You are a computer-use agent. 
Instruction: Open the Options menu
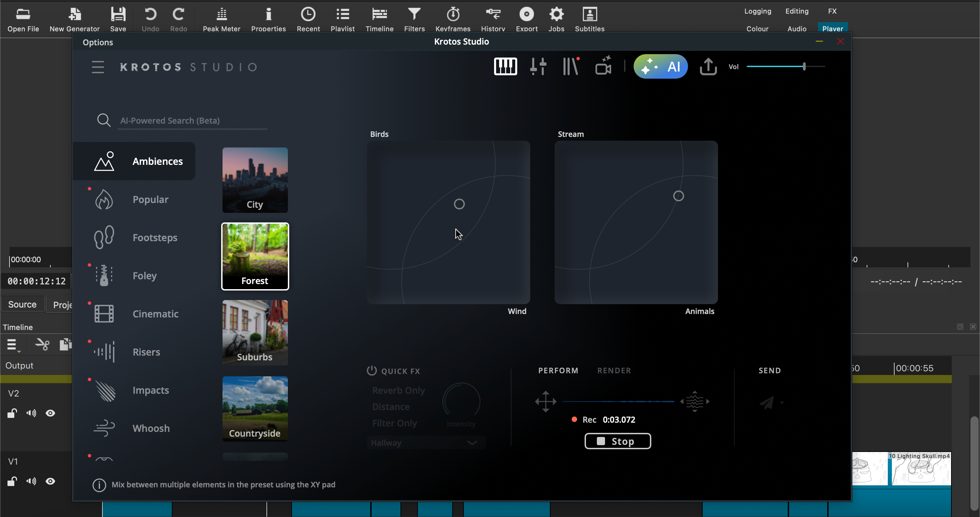pyautogui.click(x=98, y=42)
